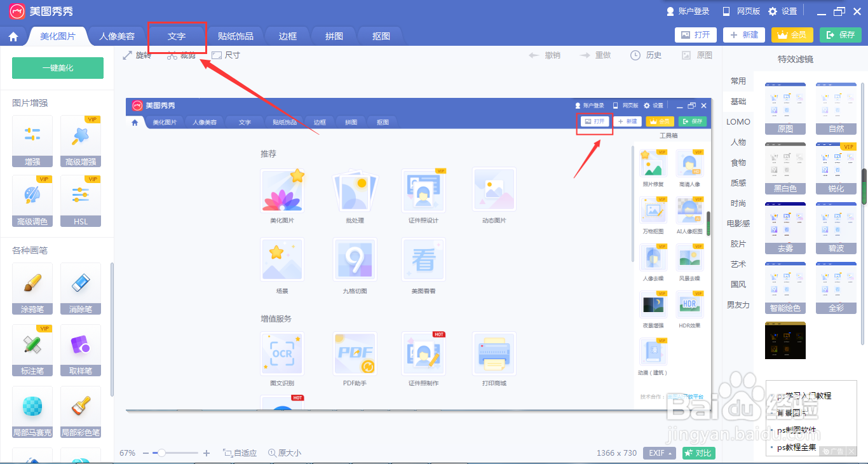Screen dimensions: 868x464
Task: Switch to the 边框 border tab
Action: [288, 36]
